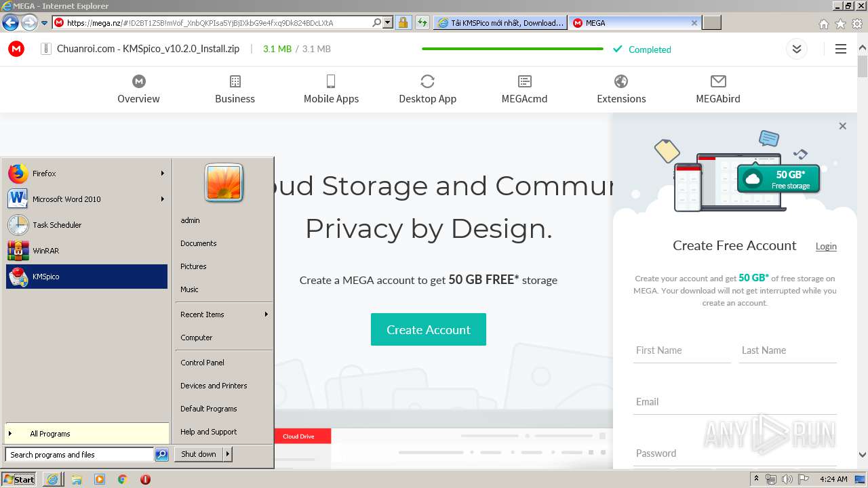This screenshot has height=488, width=868.
Task: Open Favorites star icon
Action: click(x=840, y=24)
